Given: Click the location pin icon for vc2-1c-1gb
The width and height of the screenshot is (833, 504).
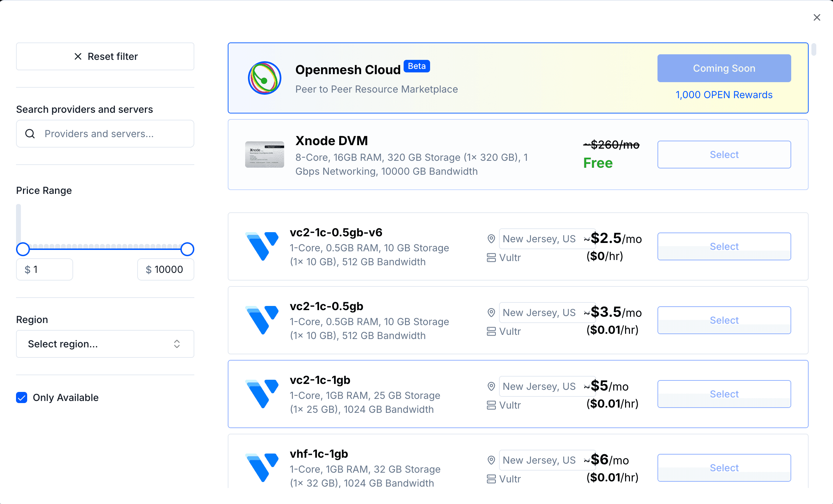Looking at the screenshot, I should [x=491, y=386].
